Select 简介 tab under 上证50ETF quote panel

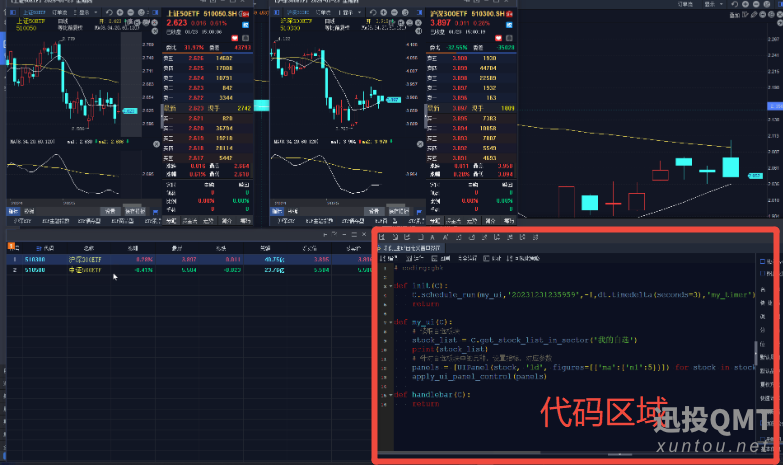pyautogui.click(x=227, y=221)
